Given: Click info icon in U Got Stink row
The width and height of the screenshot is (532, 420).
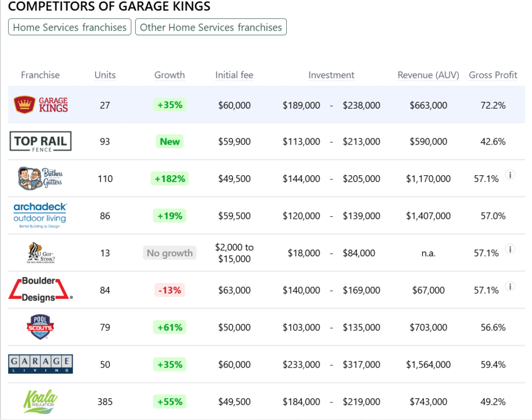Looking at the screenshot, I should point(510,249).
